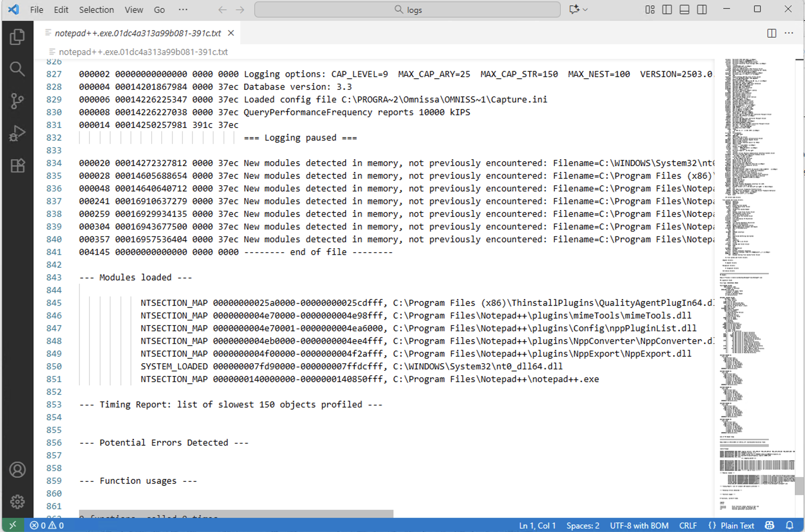805x532 pixels.
Task: Open the editor More Actions ellipsis
Action: 789,33
